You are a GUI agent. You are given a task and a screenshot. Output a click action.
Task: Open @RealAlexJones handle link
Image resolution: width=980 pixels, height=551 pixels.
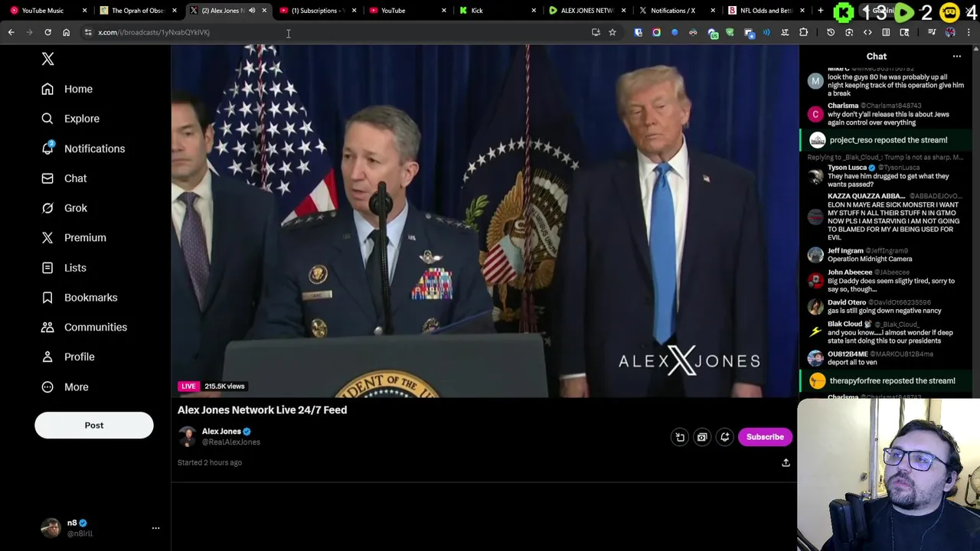point(231,442)
